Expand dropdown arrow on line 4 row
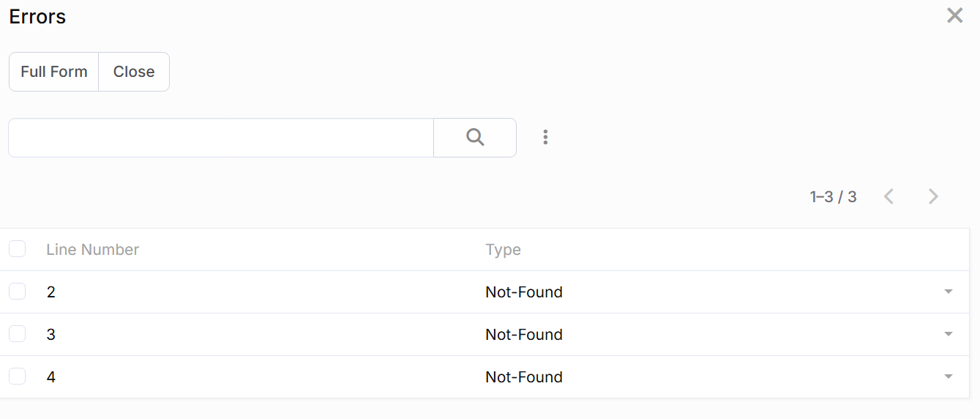Viewport: 980px width, 419px height. coord(949,377)
